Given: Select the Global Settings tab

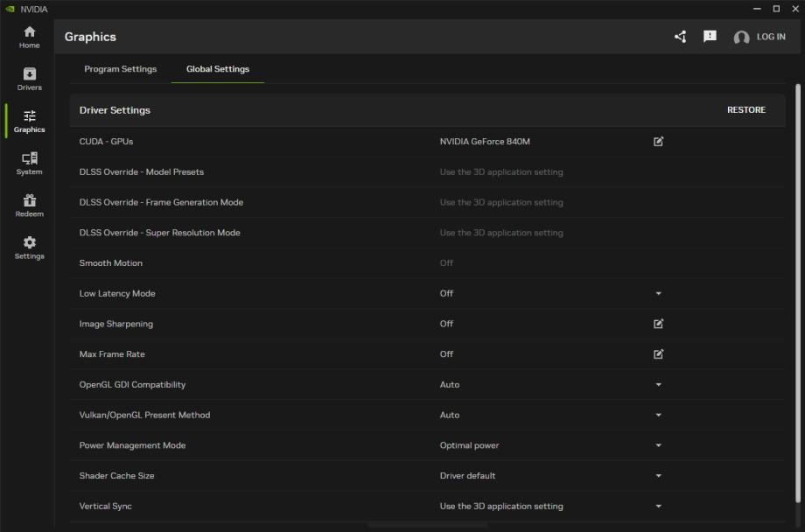Looking at the screenshot, I should 217,69.
